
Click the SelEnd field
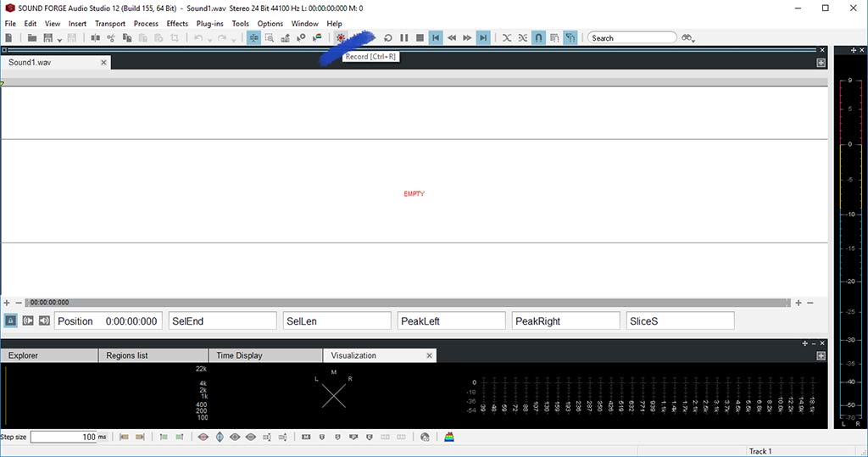[x=223, y=320]
